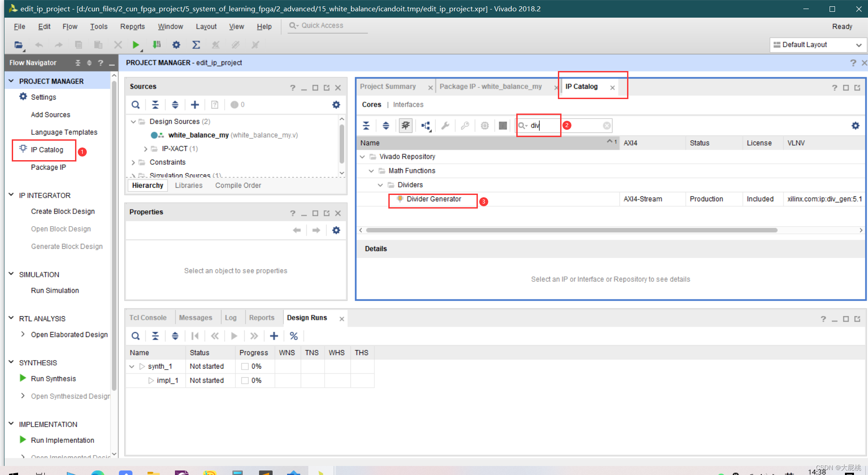Switch to Libraries tab in Sources
The image size is (868, 475).
click(x=189, y=185)
